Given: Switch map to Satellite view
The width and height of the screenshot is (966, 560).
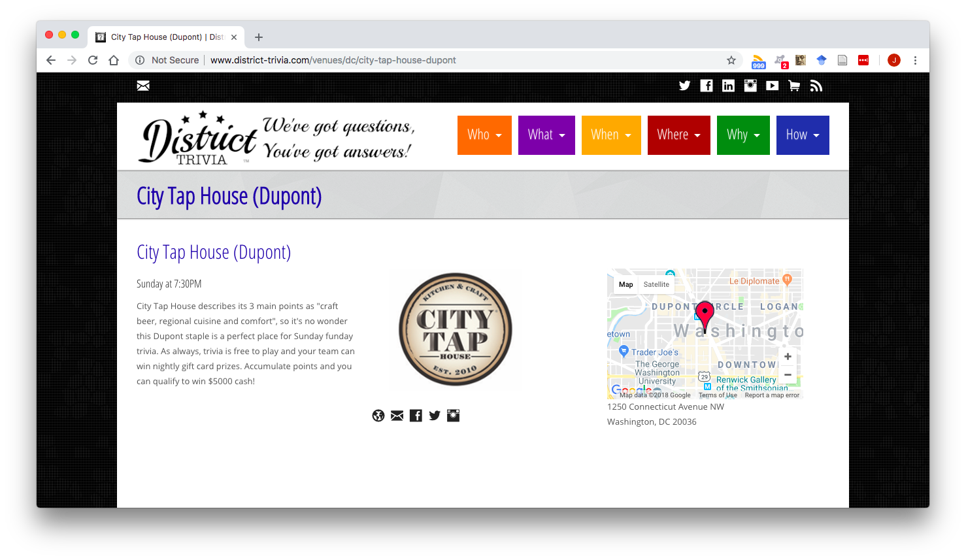Looking at the screenshot, I should click(656, 284).
